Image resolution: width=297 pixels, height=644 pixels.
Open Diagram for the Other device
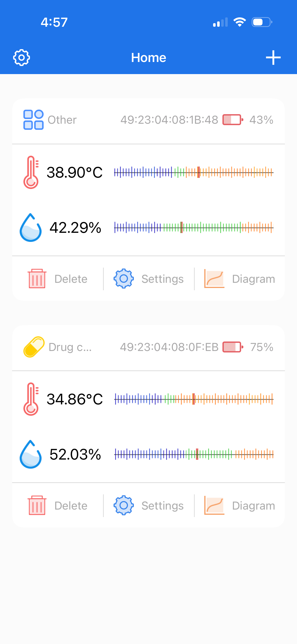239,279
